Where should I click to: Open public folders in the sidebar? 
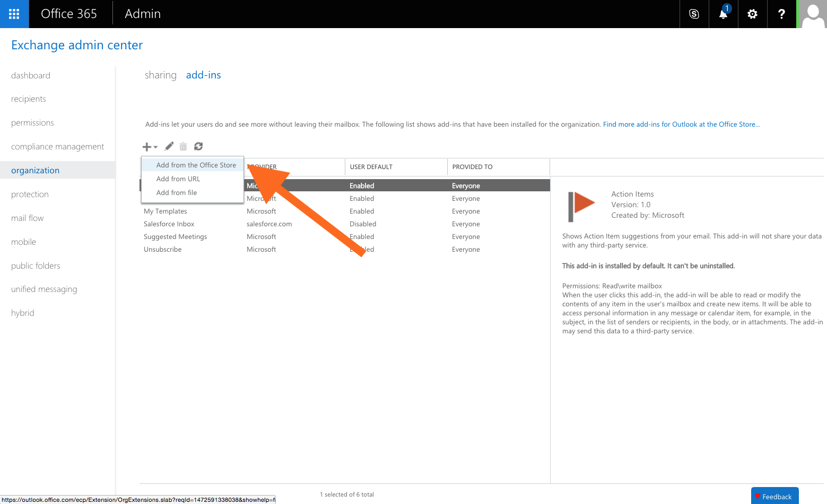(x=36, y=266)
